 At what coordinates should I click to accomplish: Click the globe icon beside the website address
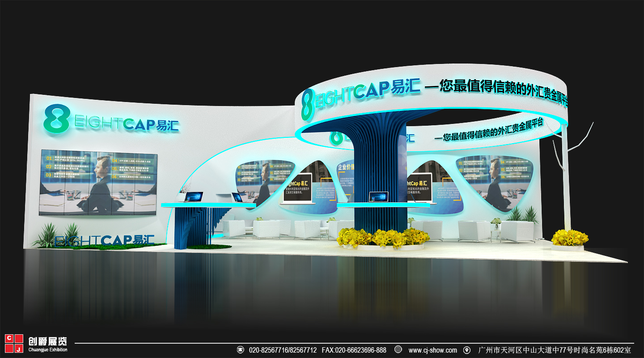(x=398, y=349)
